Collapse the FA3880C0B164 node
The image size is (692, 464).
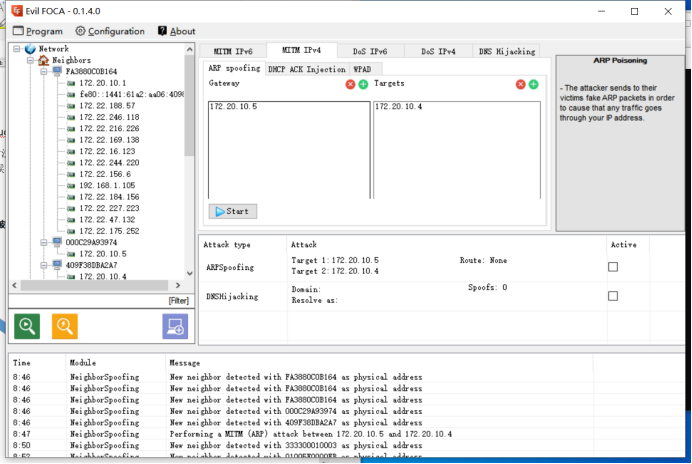[x=44, y=72]
